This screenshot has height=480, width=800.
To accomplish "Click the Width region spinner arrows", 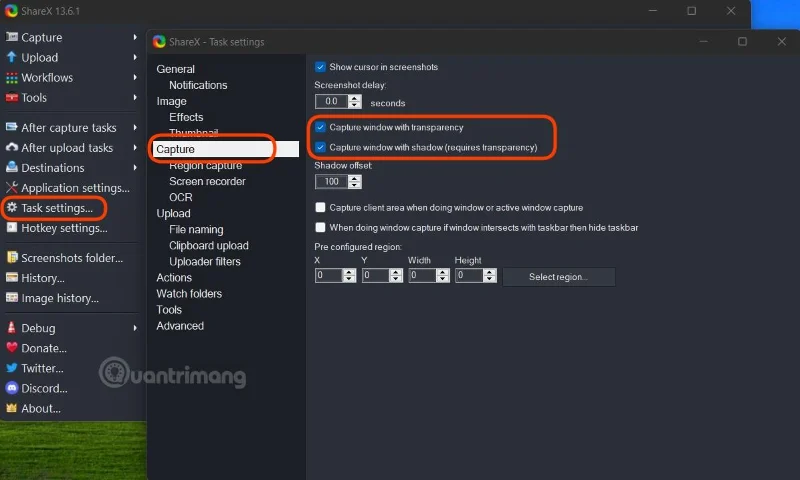I will click(x=443, y=275).
